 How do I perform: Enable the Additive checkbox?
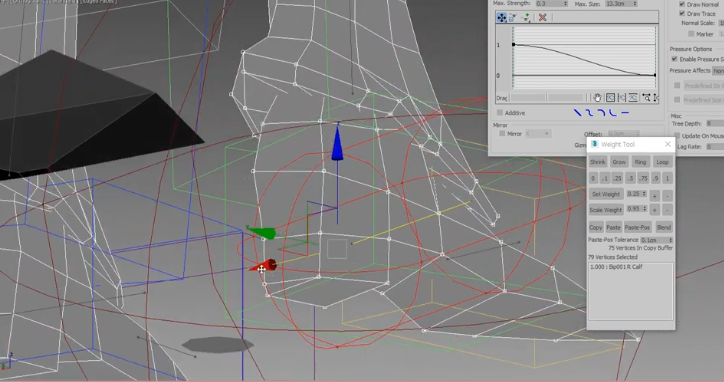[500, 113]
